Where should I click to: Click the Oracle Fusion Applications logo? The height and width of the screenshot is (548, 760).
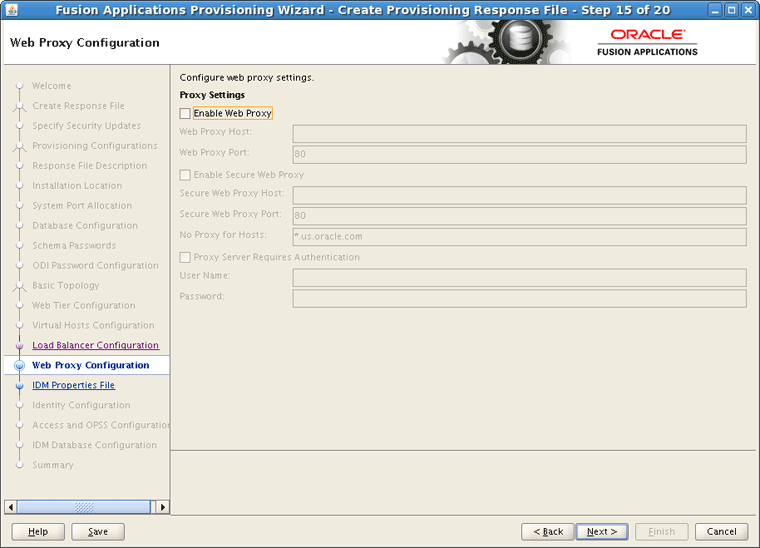click(647, 43)
